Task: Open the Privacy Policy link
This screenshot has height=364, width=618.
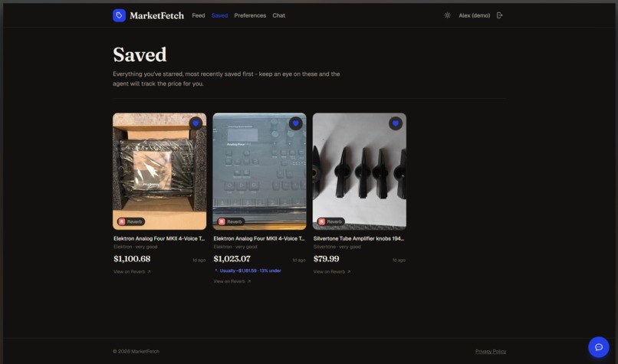Action: coord(491,352)
